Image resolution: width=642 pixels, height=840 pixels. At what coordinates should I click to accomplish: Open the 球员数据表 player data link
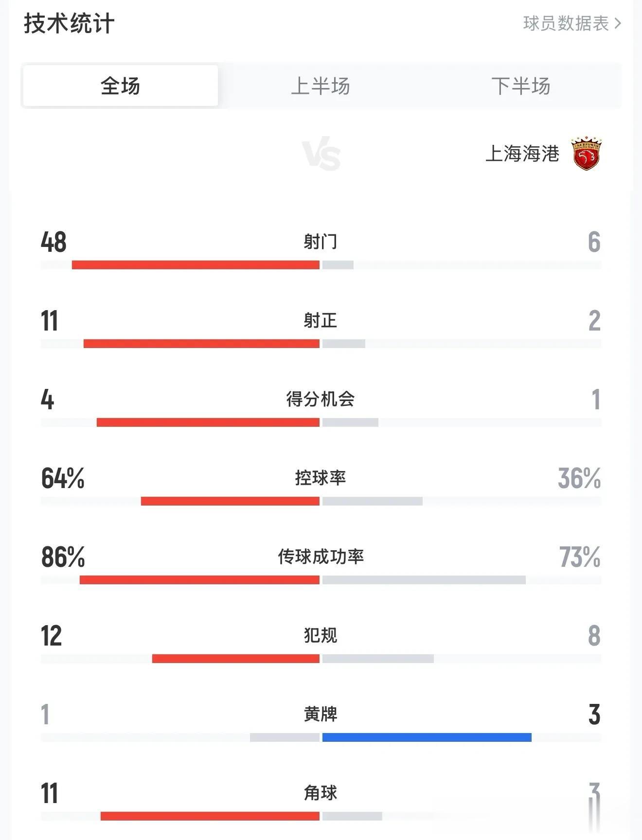coord(566,23)
